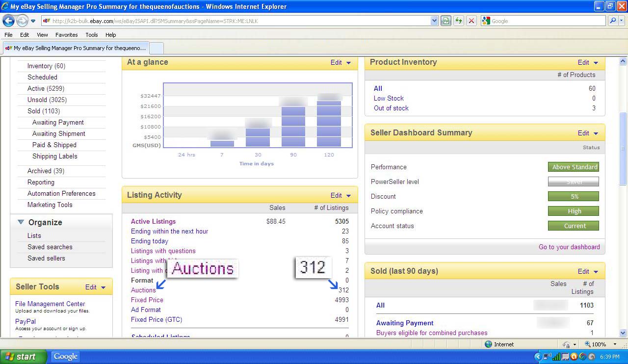The image size is (628, 364).
Task: Open Saved sellers under Organize
Action: pos(46,258)
